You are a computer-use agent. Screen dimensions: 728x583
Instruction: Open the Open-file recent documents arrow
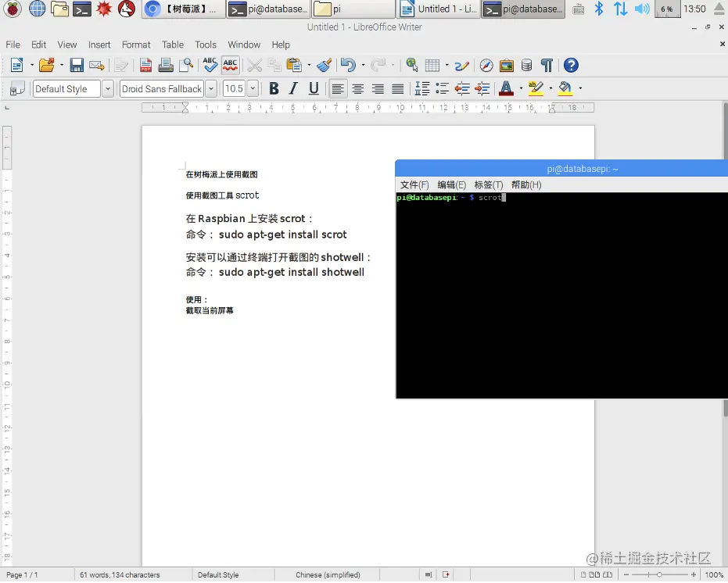61,65
